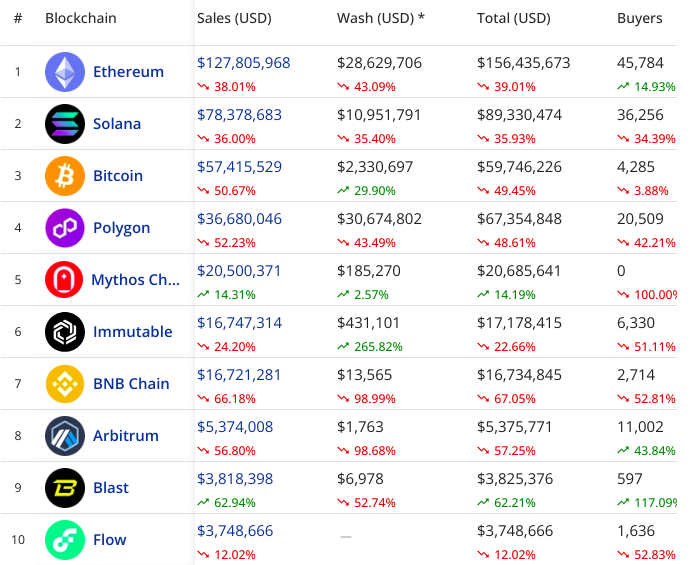Open the Solana blockchain link

click(117, 124)
